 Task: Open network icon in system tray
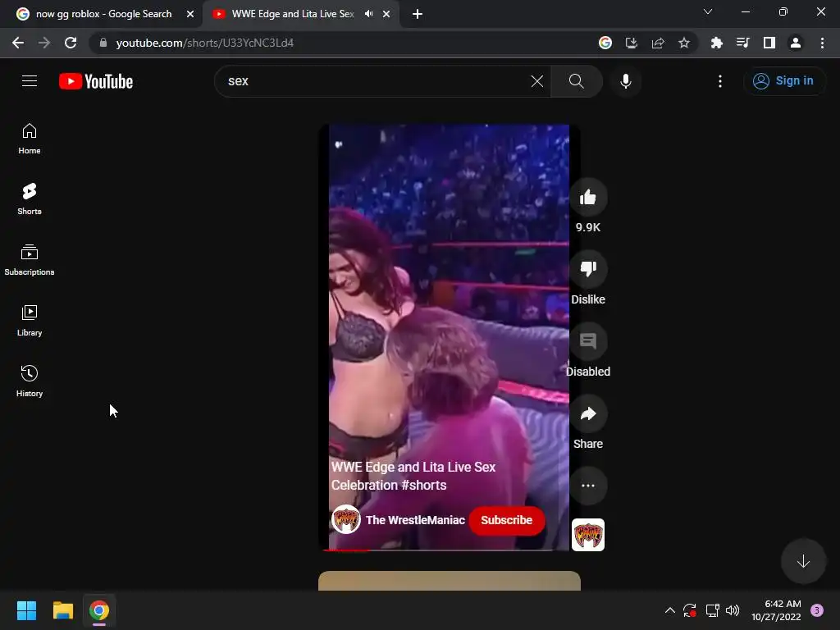712,610
